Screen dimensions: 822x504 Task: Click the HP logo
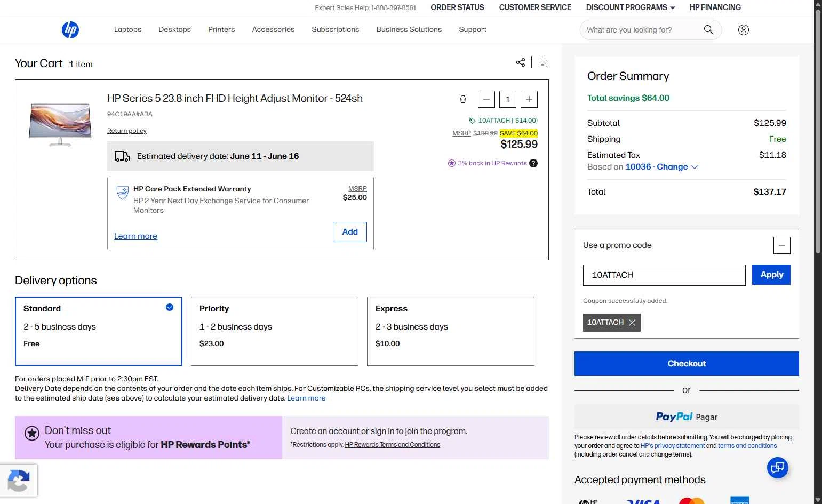(70, 30)
